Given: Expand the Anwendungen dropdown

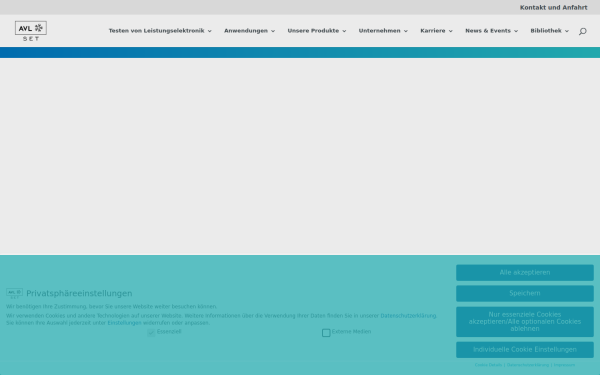Looking at the screenshot, I should click(x=249, y=31).
